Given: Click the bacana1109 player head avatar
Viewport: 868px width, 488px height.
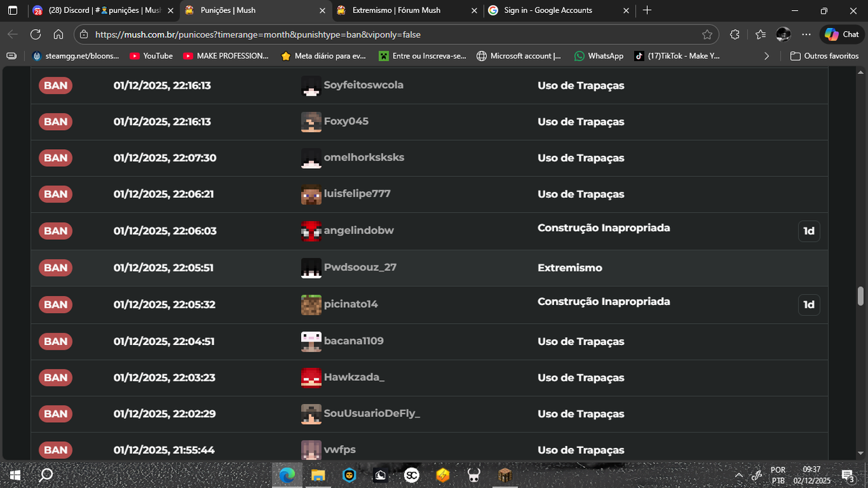Looking at the screenshot, I should click(x=311, y=342).
